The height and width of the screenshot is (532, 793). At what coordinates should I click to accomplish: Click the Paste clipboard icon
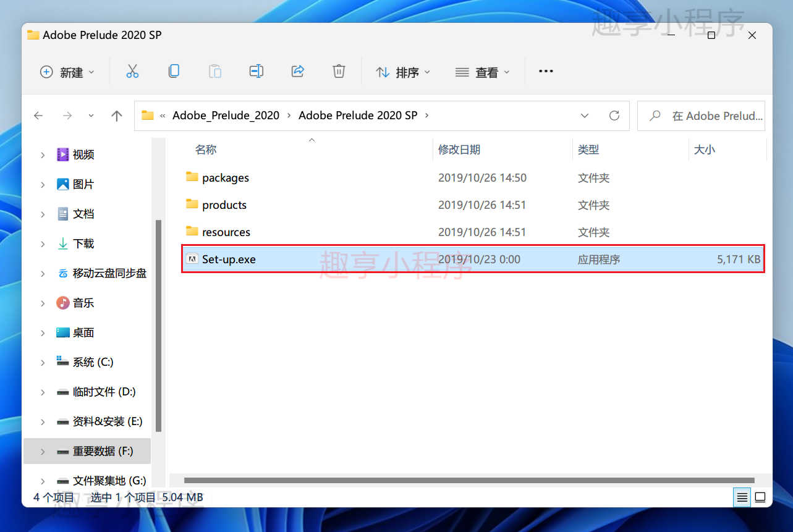click(215, 72)
